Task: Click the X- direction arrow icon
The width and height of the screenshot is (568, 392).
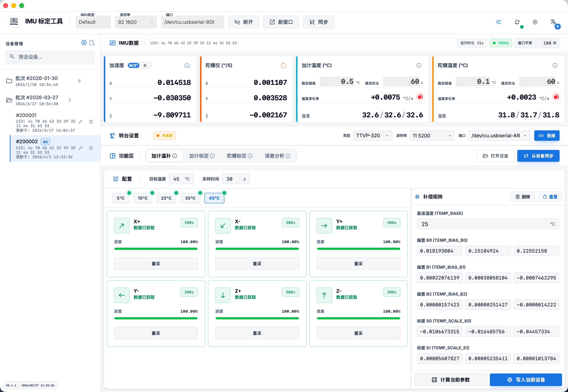Action: pyautogui.click(x=223, y=226)
